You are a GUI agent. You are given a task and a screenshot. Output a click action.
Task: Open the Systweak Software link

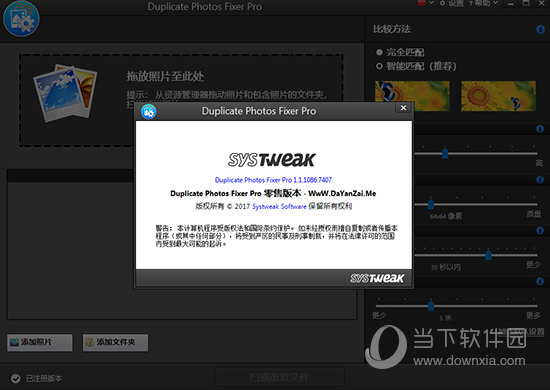pos(279,206)
